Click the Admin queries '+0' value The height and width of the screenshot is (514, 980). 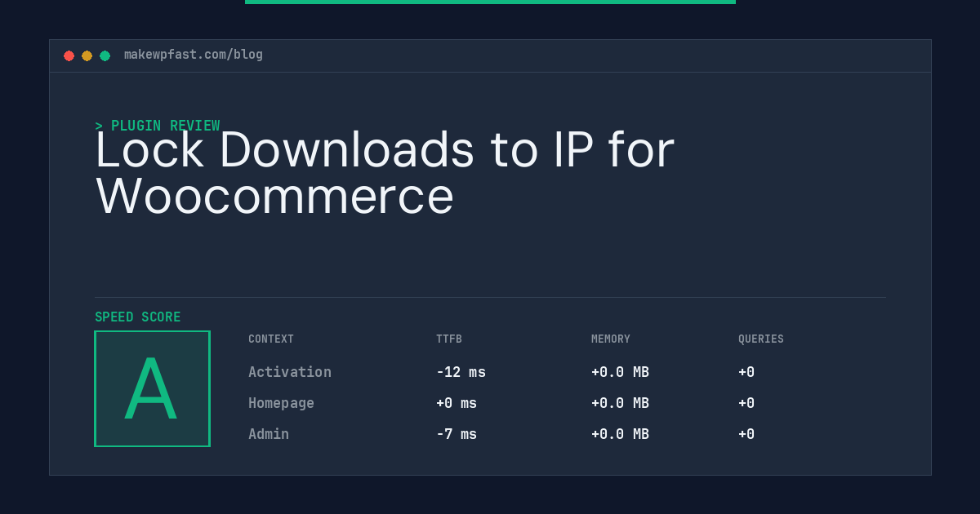click(746, 434)
